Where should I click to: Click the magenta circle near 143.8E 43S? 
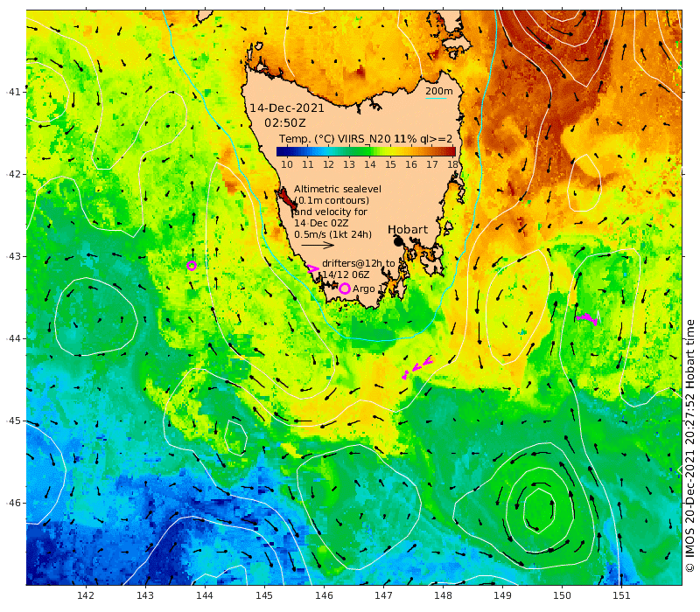coord(192,266)
